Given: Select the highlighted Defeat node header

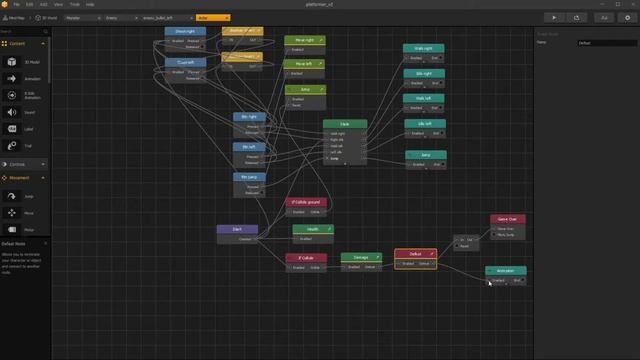Looking at the screenshot, I should point(416,254).
